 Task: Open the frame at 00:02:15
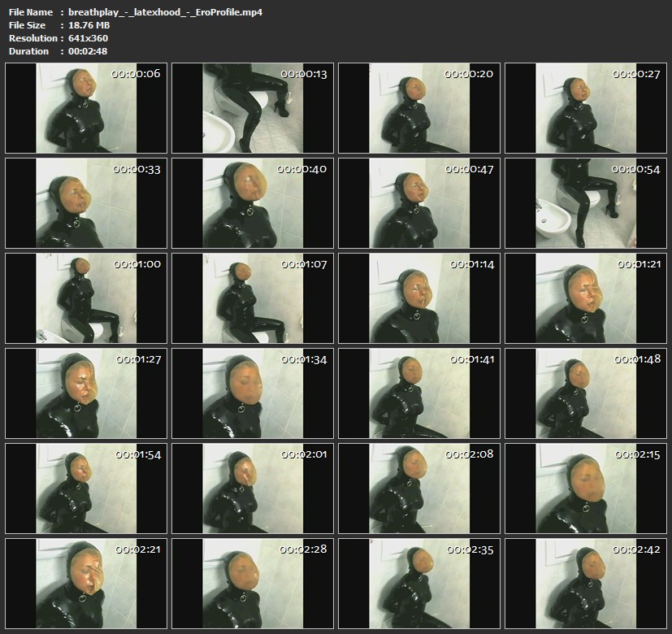tap(585, 489)
